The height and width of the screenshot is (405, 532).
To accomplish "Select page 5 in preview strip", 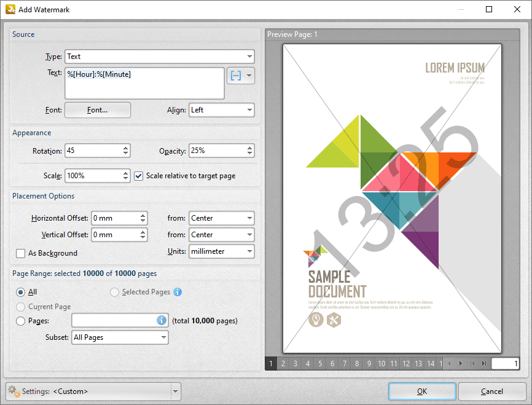I will 320,364.
